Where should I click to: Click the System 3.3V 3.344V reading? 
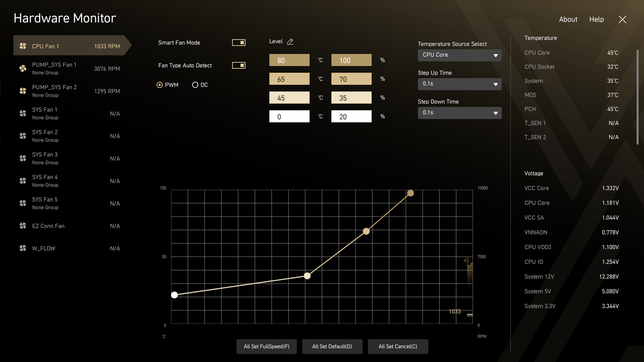pos(572,306)
